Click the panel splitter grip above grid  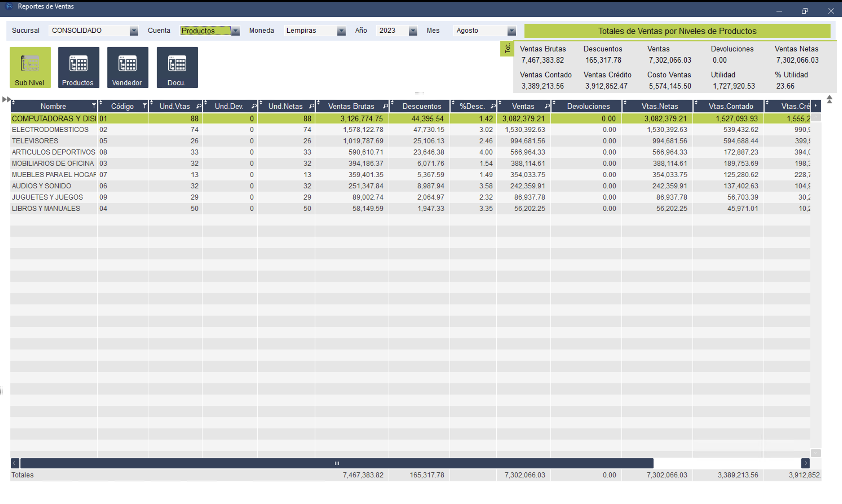[x=419, y=93]
